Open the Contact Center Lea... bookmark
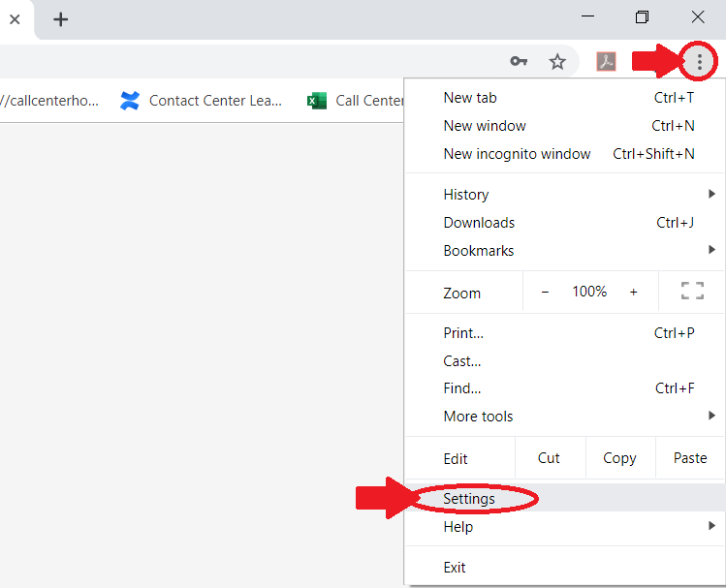The width and height of the screenshot is (726, 588). pos(201,101)
